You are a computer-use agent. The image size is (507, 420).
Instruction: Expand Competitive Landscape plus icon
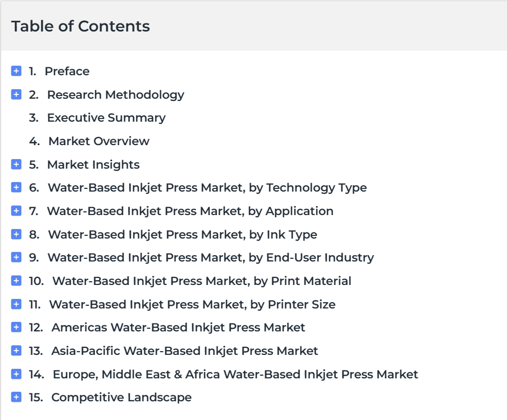click(16, 397)
